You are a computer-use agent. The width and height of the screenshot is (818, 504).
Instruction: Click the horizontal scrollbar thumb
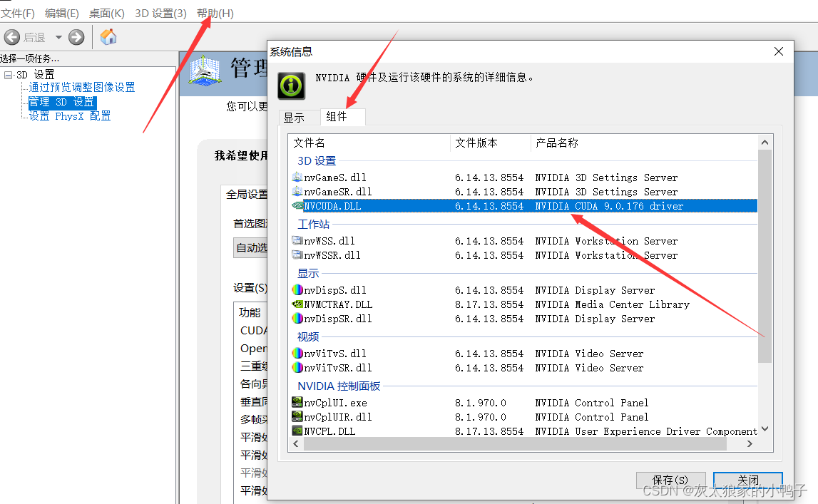coord(515,443)
